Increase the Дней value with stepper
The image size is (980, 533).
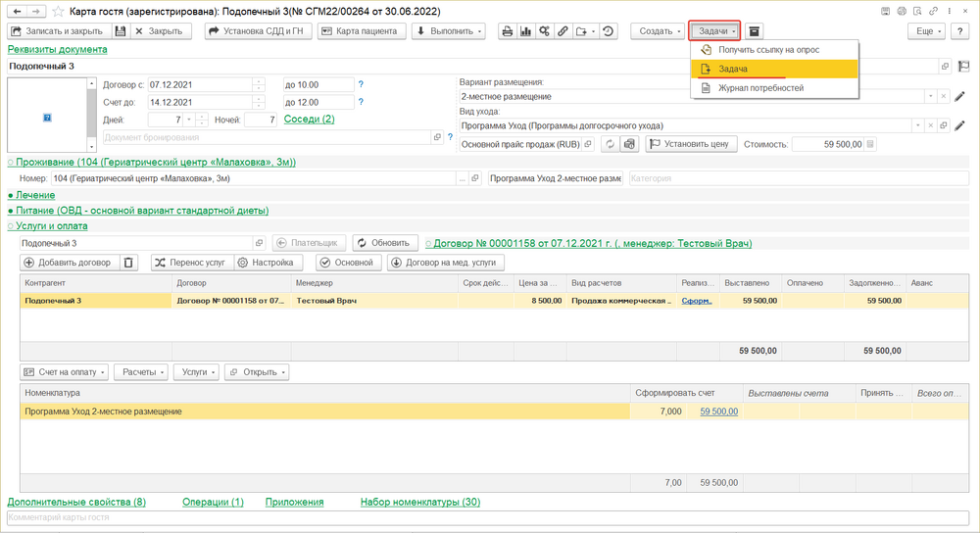(x=202, y=116)
